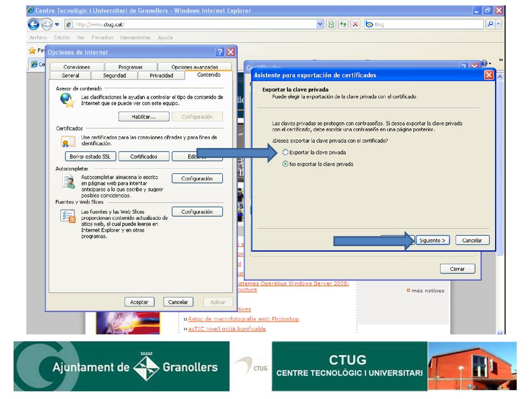
Task: Click the content advisor globe icon
Action: pos(67,100)
